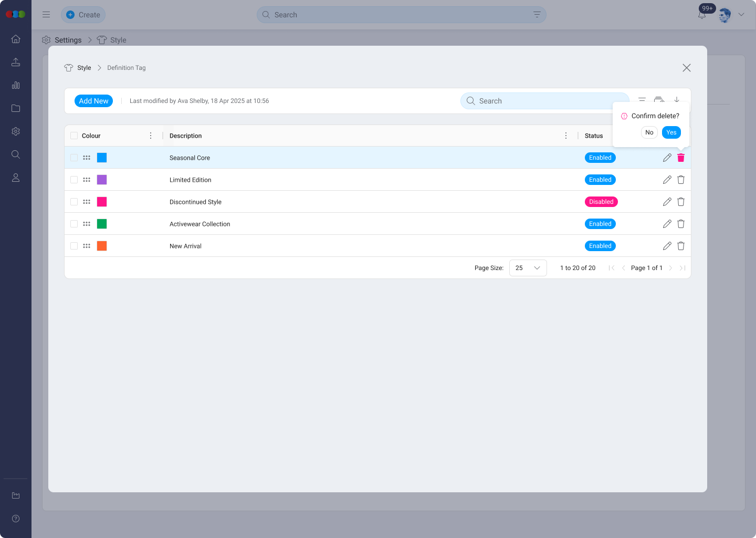
Task: Click the pencil edit icon for Limited Edition
Action: pyautogui.click(x=667, y=180)
